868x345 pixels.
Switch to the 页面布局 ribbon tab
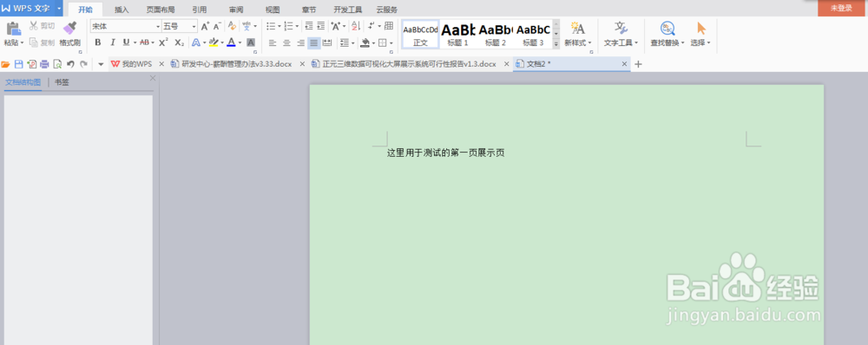(161, 10)
